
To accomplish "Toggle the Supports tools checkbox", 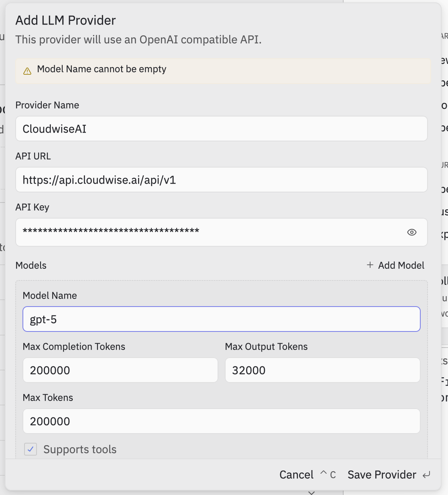I will pyautogui.click(x=31, y=449).
